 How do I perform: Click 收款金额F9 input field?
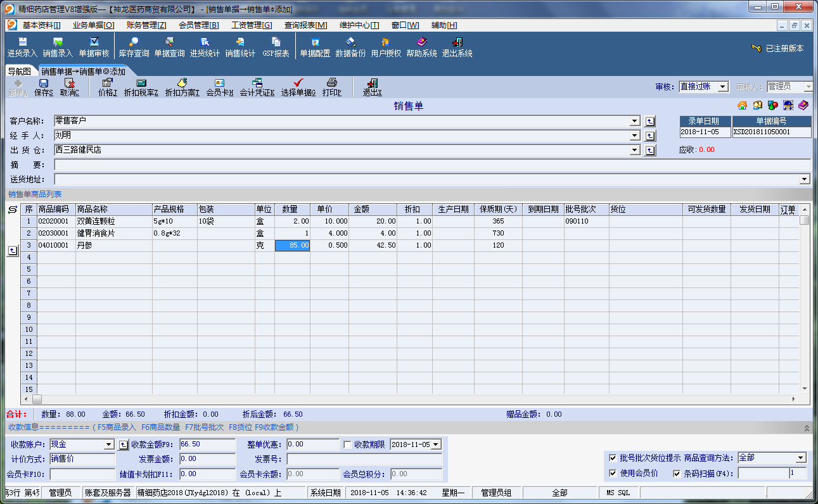(x=207, y=444)
